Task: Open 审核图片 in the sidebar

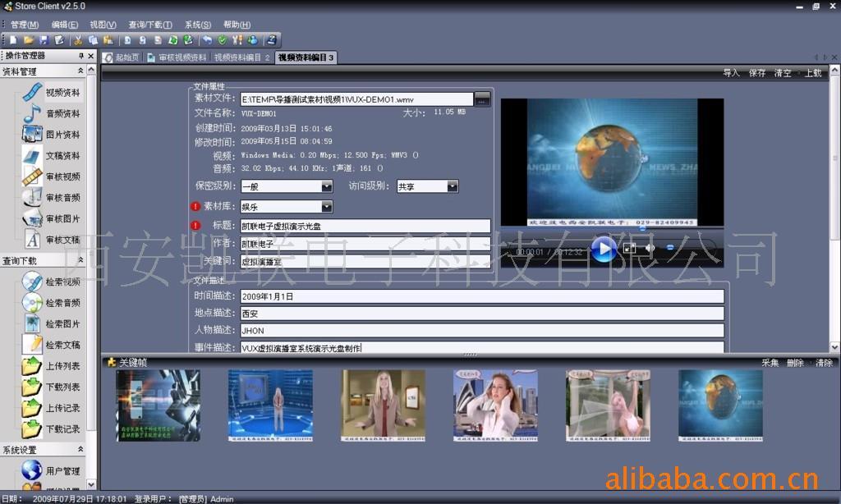Action: click(52, 218)
